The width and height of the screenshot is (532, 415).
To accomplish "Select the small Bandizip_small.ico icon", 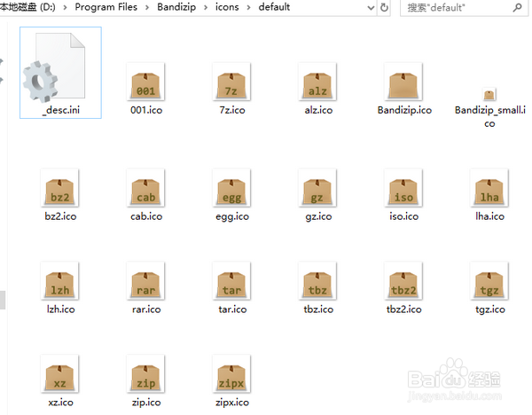I will click(489, 94).
